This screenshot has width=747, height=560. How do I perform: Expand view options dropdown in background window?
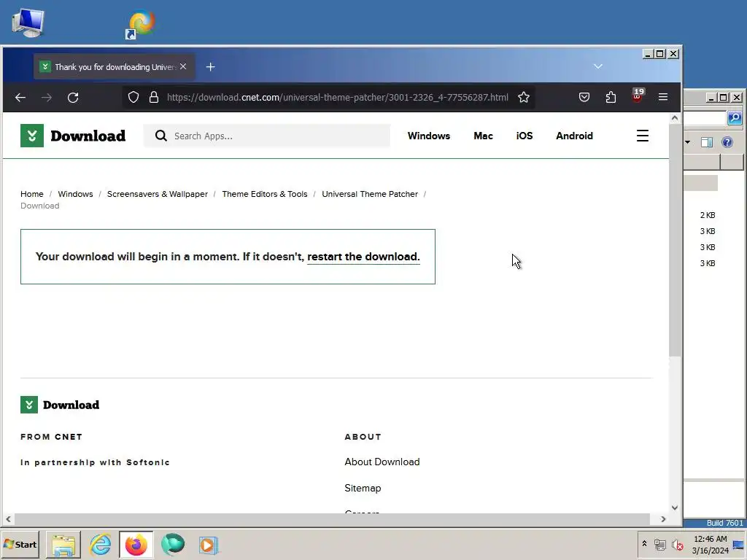click(x=687, y=142)
